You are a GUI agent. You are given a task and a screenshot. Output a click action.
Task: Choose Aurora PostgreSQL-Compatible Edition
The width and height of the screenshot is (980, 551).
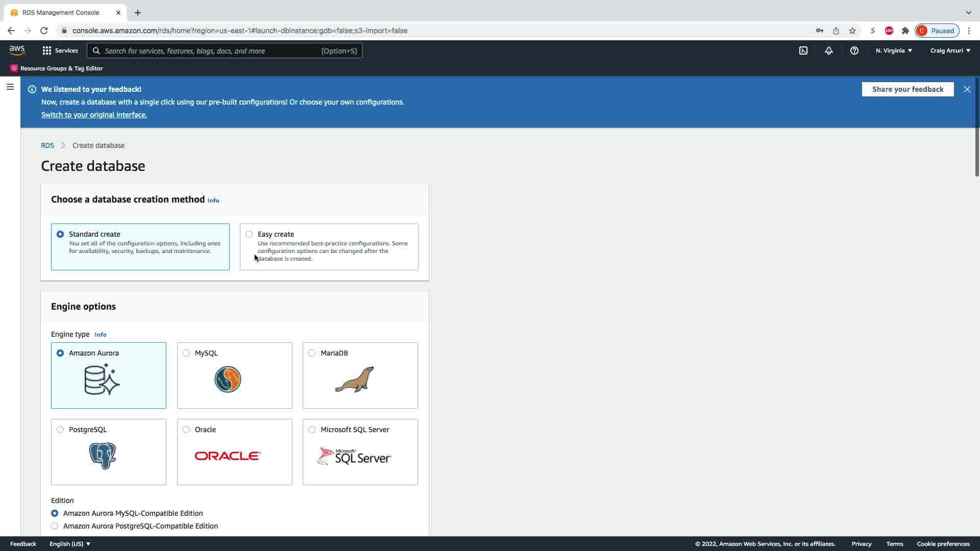click(x=55, y=526)
